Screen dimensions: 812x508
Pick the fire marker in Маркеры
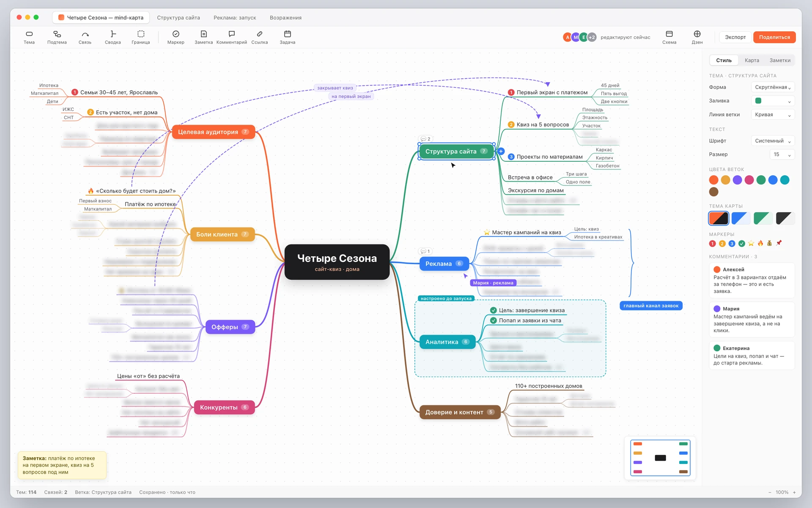pyautogui.click(x=760, y=243)
